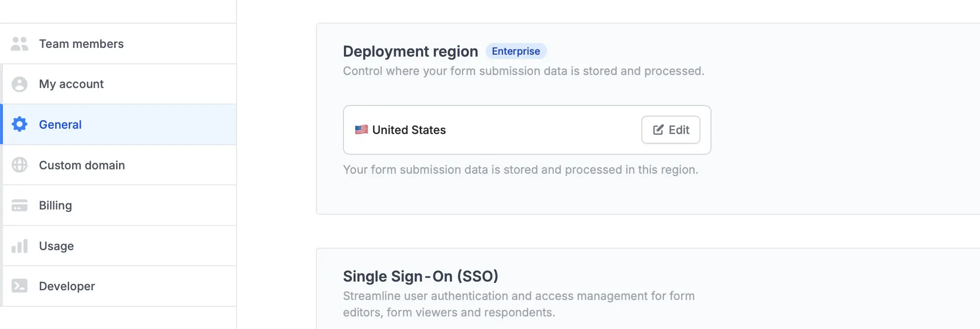
Task: Click the Usage bar chart icon
Action: [x=19, y=246]
